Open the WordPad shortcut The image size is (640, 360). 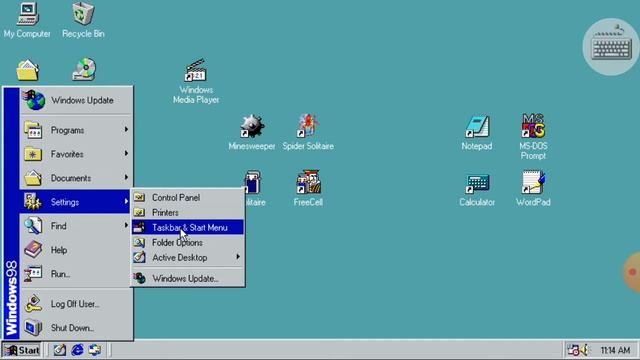533,188
